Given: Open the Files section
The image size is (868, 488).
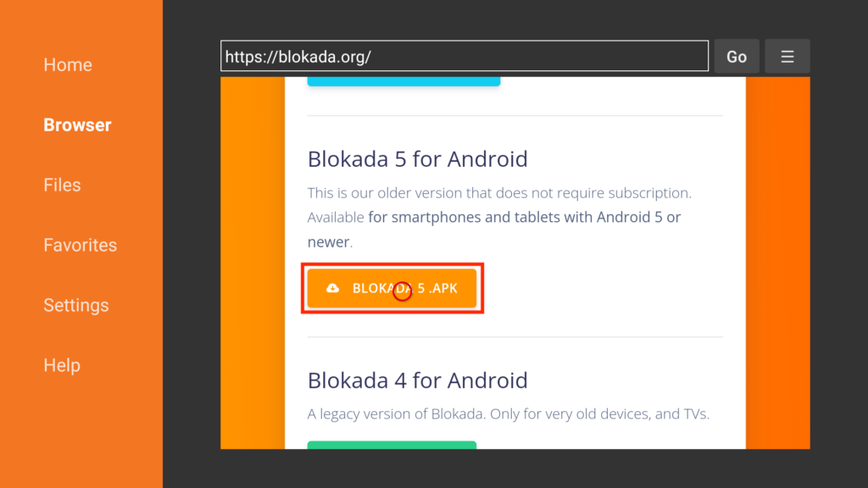Looking at the screenshot, I should pyautogui.click(x=62, y=185).
